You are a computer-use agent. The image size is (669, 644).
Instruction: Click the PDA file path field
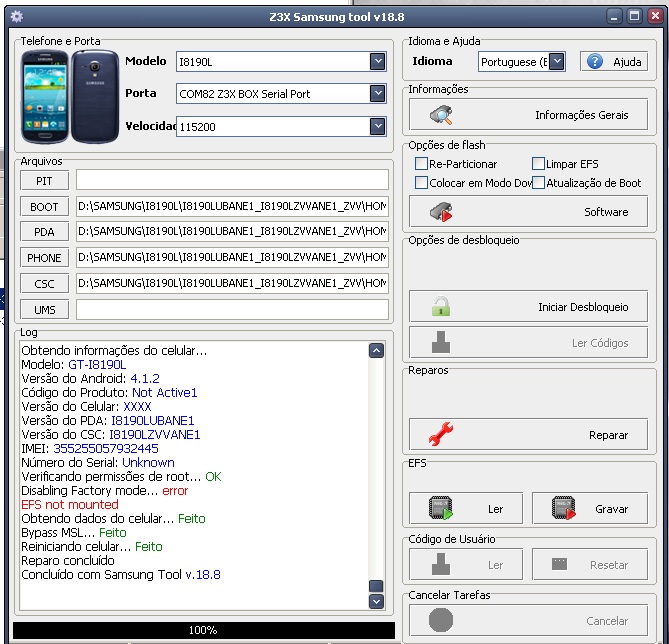pos(233,231)
